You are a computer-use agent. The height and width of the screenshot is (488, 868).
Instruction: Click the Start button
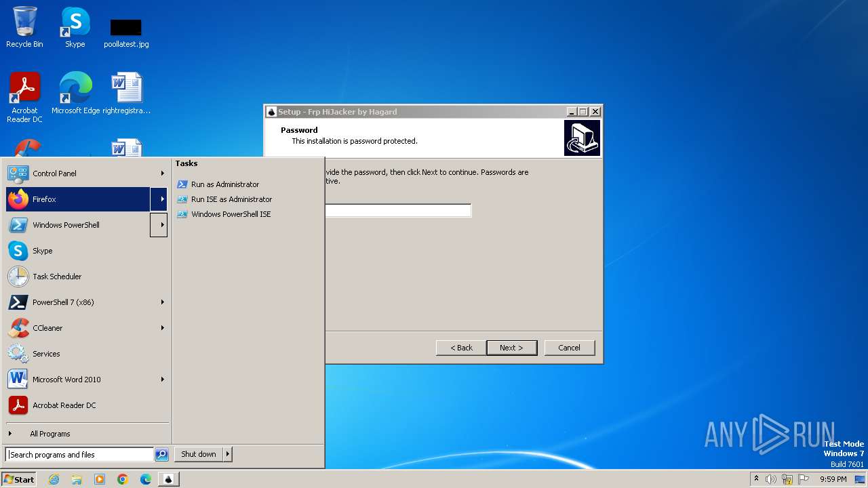point(19,479)
